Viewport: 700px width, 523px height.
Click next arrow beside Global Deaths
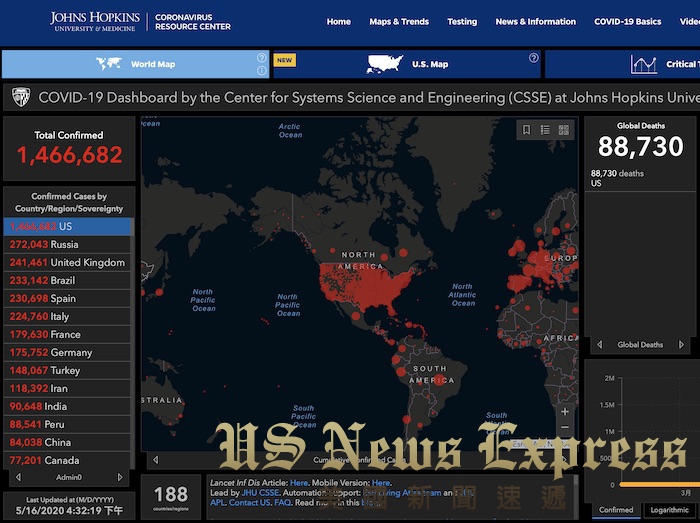[681, 345]
